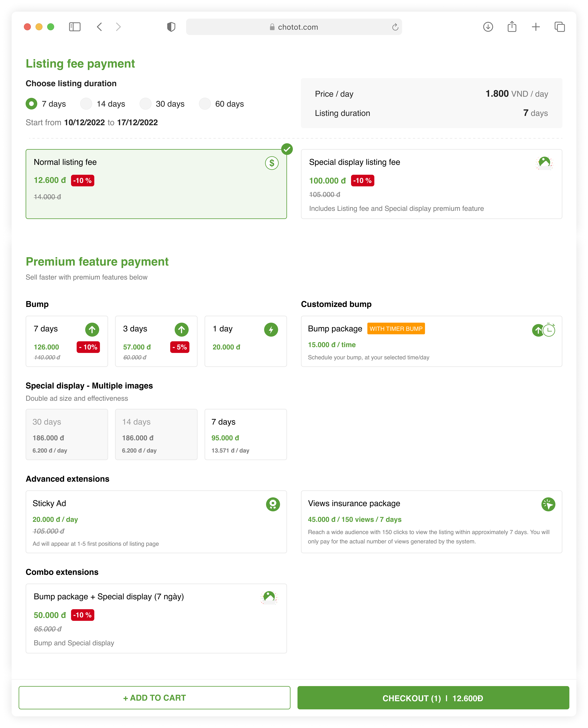The width and height of the screenshot is (588, 728).
Task: Click the struck-through price 14.000 đ
Action: click(47, 197)
